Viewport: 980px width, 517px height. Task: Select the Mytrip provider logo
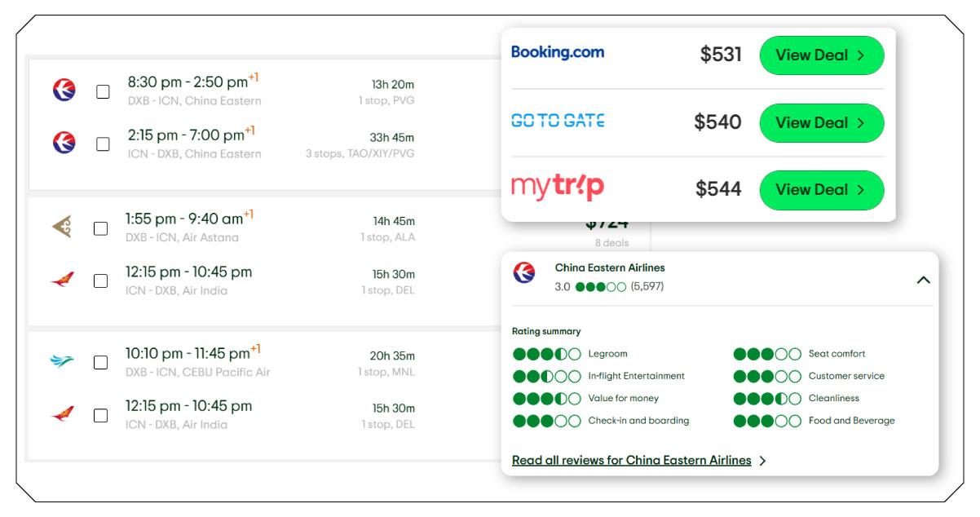coord(558,187)
